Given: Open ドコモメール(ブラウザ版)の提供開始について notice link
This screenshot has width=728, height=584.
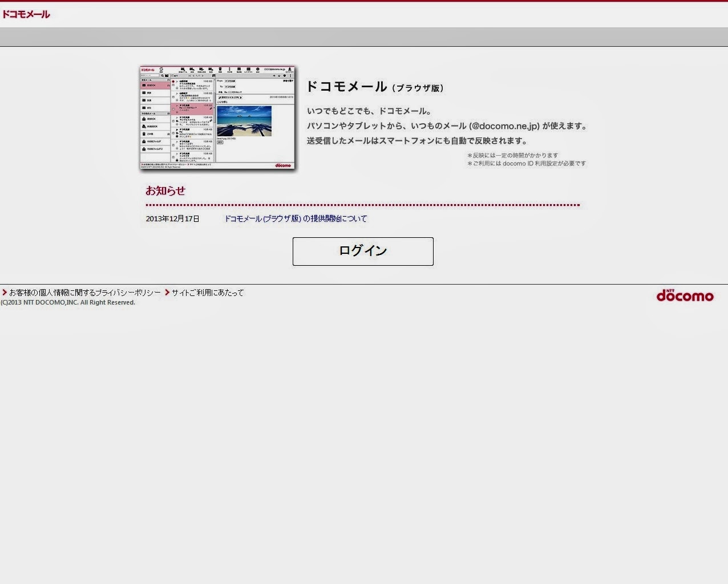Looking at the screenshot, I should point(296,218).
